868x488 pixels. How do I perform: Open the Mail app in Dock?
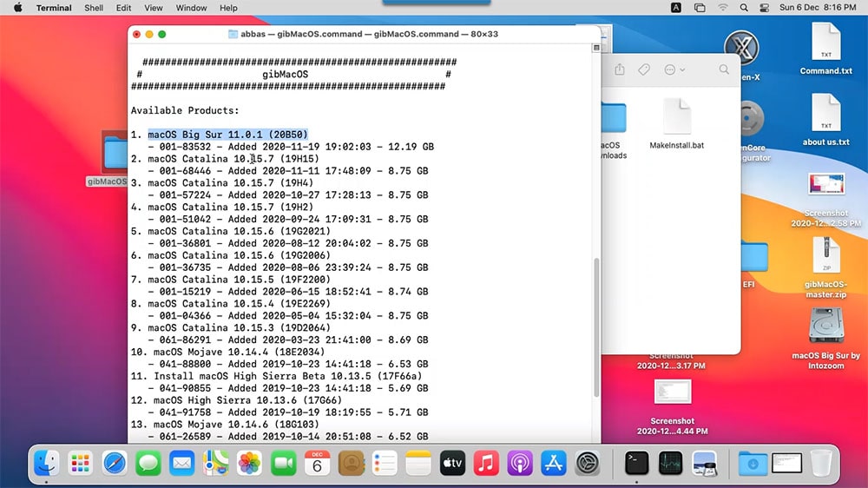(181, 463)
